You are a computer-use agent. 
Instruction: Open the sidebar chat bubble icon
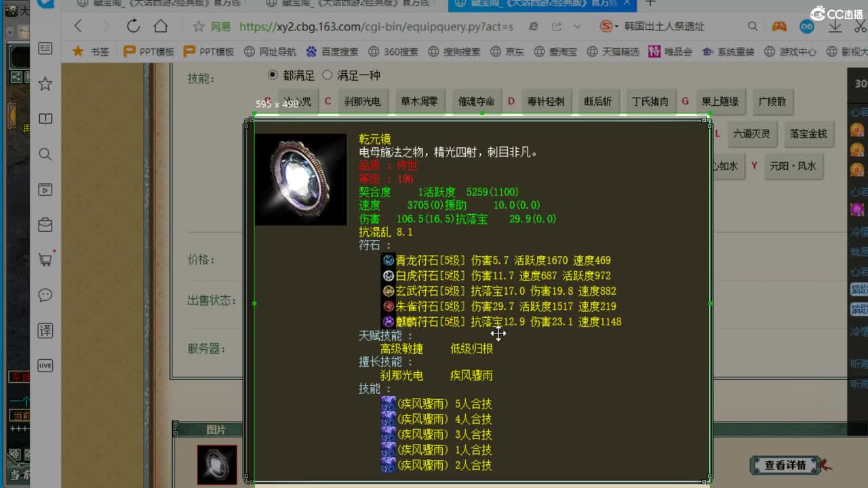click(45, 295)
